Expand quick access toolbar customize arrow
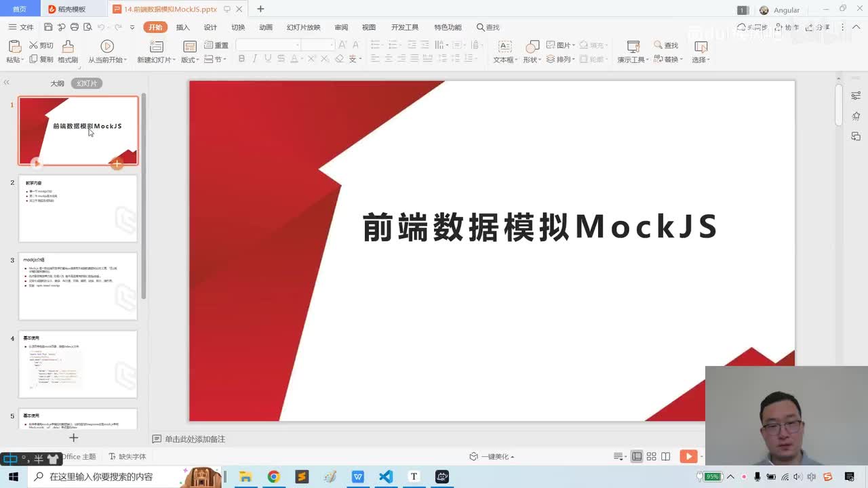 tap(132, 28)
